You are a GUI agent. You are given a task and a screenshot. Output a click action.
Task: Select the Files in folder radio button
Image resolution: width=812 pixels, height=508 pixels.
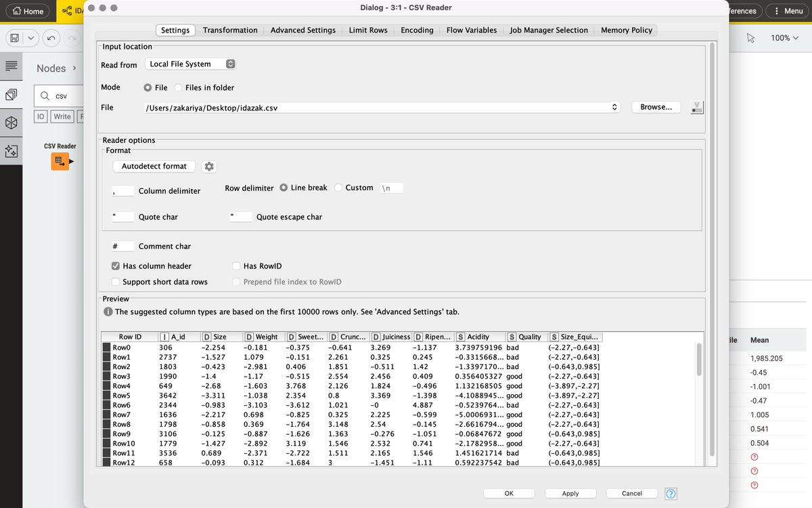pos(179,87)
